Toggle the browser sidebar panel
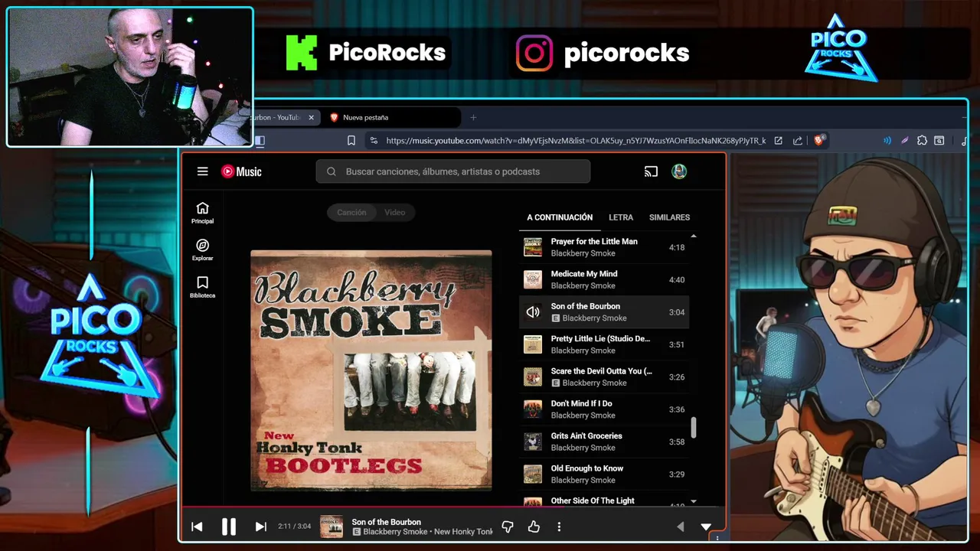980x551 pixels. [x=260, y=141]
